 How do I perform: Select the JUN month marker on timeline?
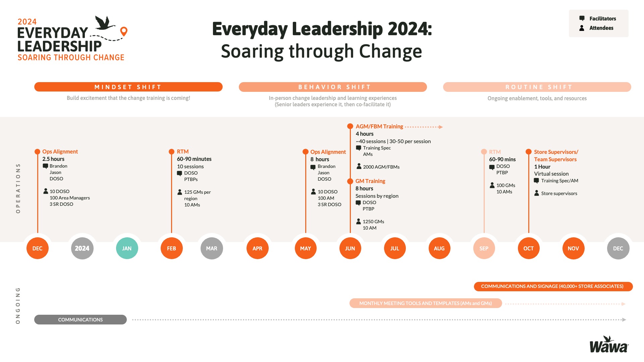point(350,248)
